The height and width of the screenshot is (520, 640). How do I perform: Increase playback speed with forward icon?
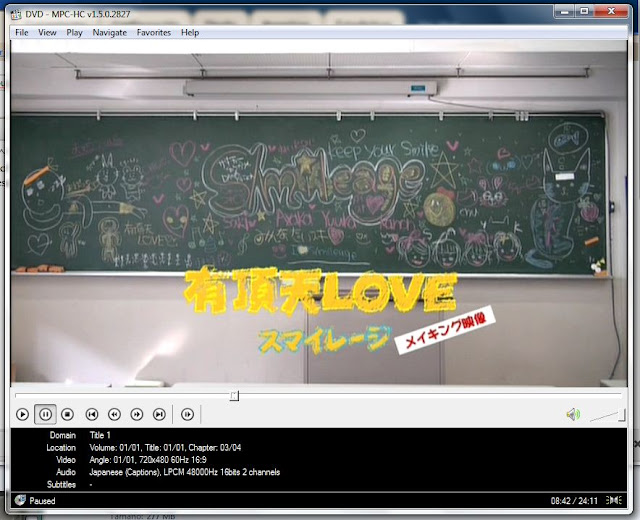137,415
